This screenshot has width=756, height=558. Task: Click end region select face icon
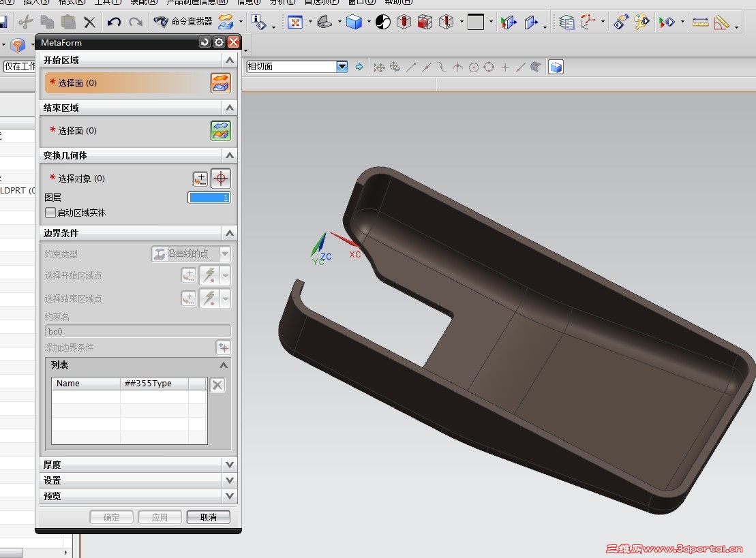(x=220, y=131)
